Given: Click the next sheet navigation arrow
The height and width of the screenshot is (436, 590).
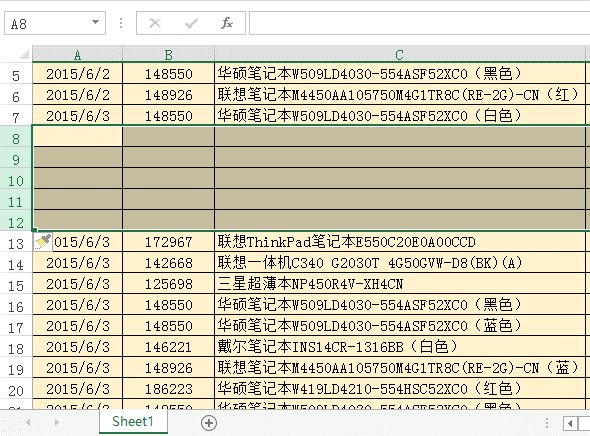Looking at the screenshot, I should 57,422.
